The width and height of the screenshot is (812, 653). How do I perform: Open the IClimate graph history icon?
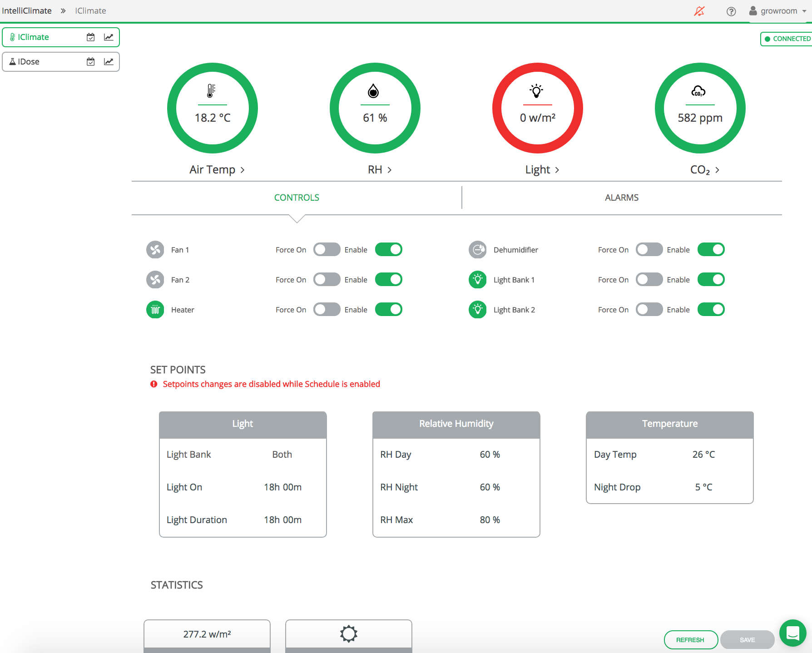coord(109,37)
